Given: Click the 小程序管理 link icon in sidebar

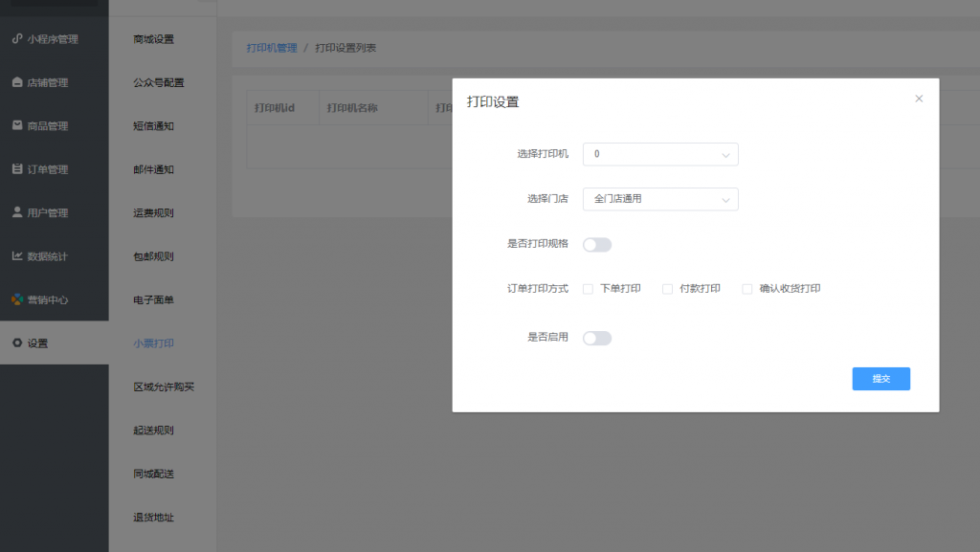Looking at the screenshot, I should [x=17, y=38].
